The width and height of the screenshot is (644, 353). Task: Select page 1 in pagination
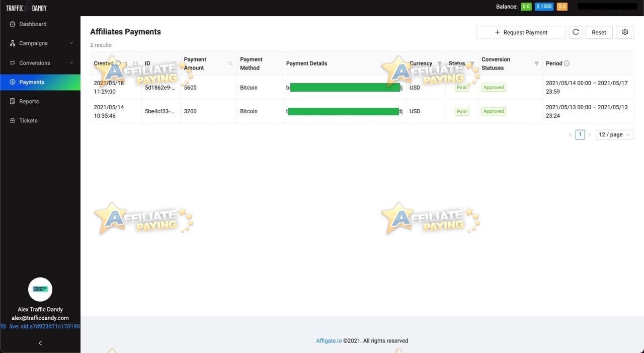pyautogui.click(x=580, y=135)
